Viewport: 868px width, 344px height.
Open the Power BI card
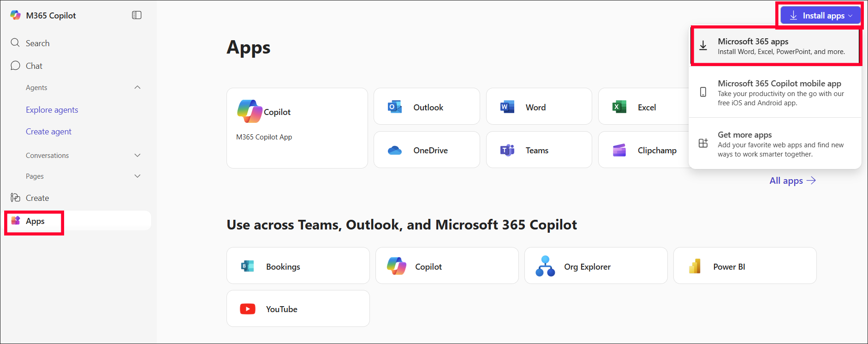coord(745,266)
